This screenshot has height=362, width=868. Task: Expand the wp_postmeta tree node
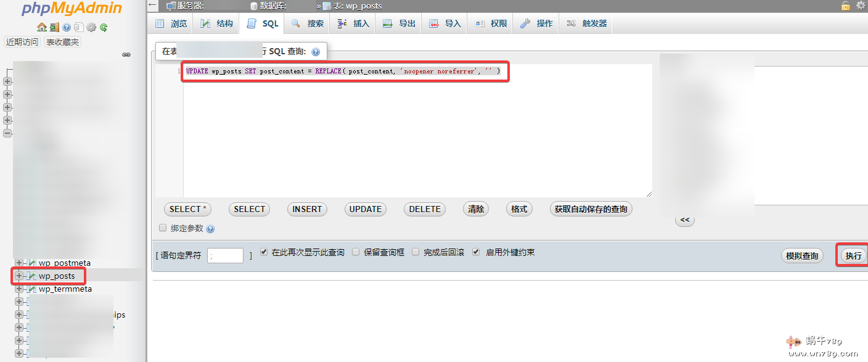[19, 263]
